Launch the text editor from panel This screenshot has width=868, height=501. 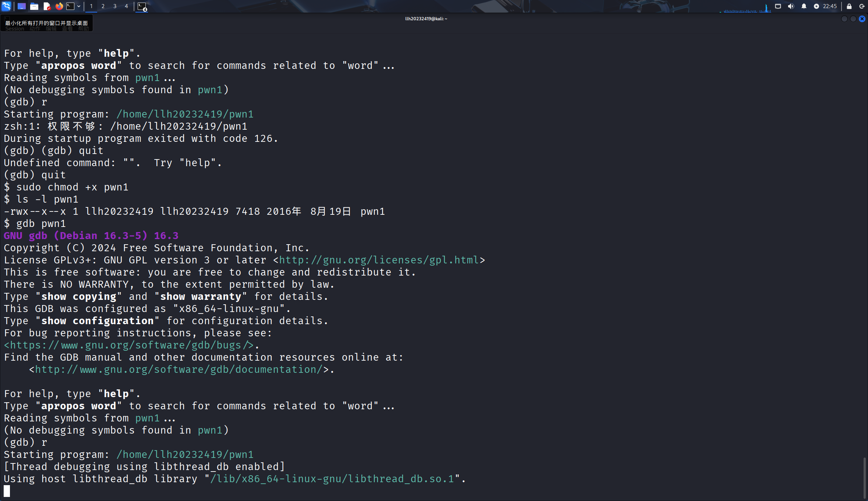click(47, 6)
